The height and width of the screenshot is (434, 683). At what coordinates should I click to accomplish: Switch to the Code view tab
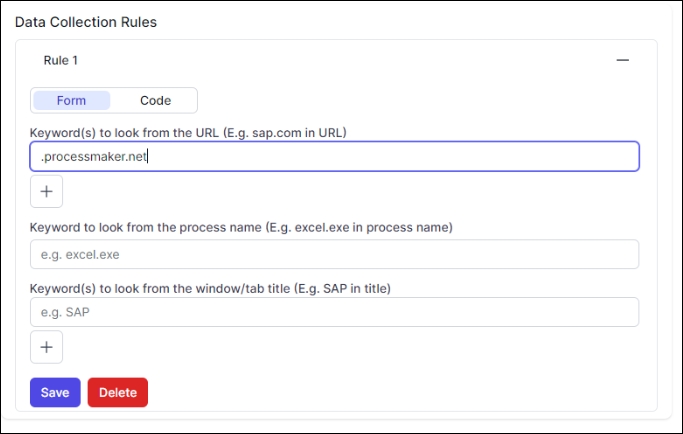click(x=155, y=100)
